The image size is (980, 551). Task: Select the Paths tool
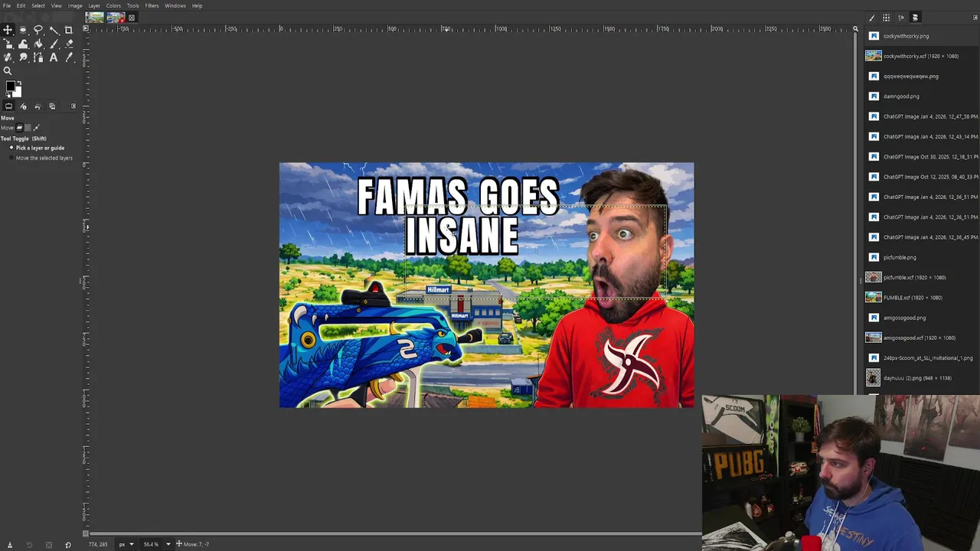point(38,57)
